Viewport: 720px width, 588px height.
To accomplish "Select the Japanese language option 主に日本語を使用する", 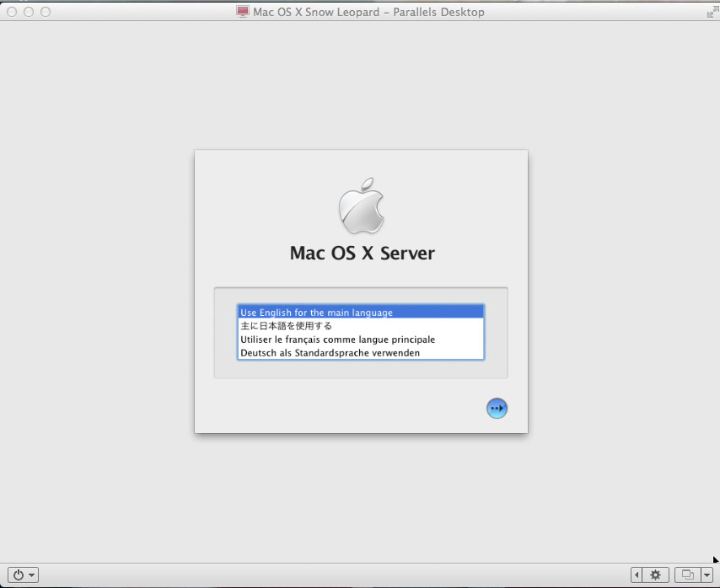I will [361, 326].
